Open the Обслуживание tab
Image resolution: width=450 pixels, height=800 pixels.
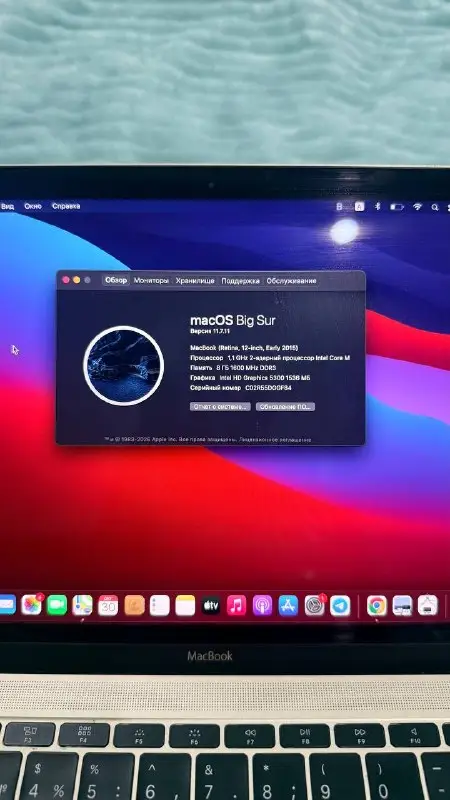[x=291, y=281]
